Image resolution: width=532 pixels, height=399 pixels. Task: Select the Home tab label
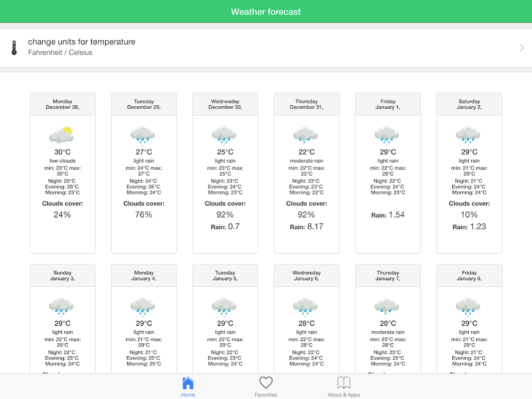188,395
